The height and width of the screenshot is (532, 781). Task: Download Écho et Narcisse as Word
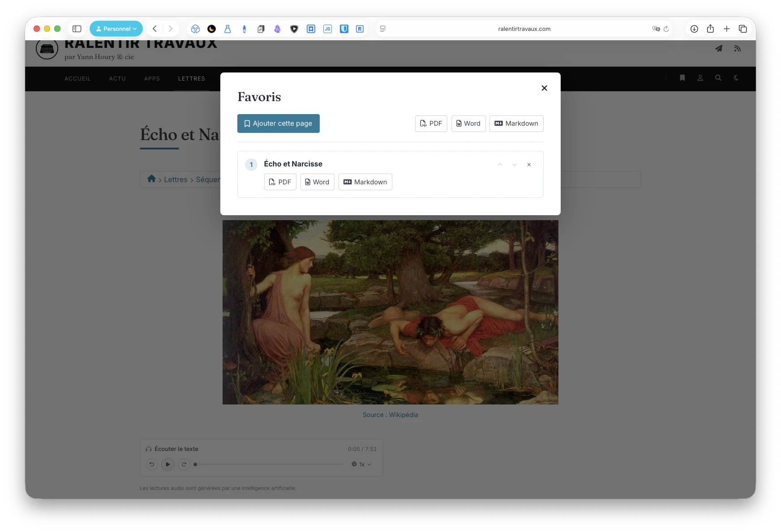tap(318, 182)
